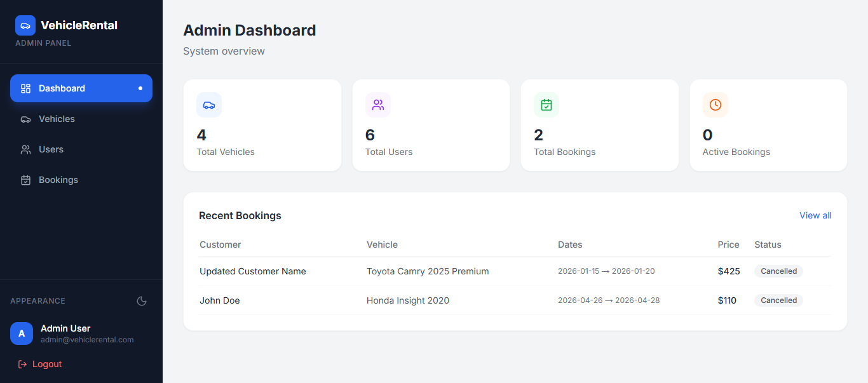868x383 pixels.
Task: Click the Users people icon in sidebar
Action: 25,149
